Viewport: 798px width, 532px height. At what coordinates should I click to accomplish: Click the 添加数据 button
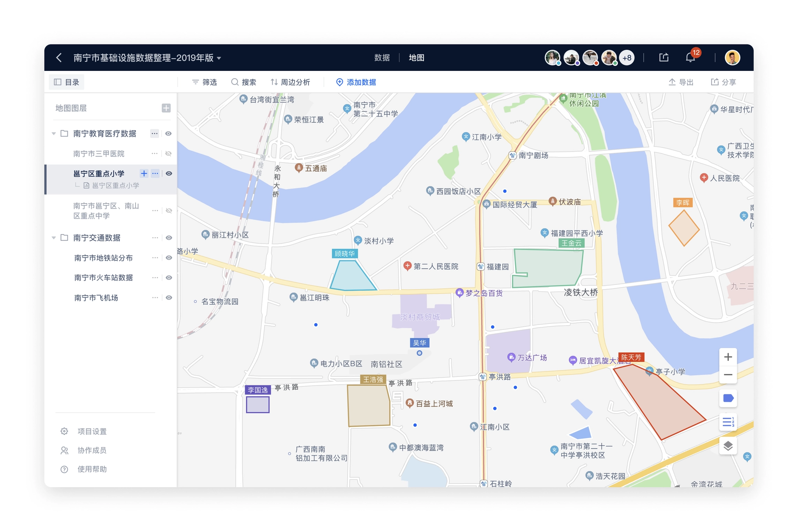[356, 82]
